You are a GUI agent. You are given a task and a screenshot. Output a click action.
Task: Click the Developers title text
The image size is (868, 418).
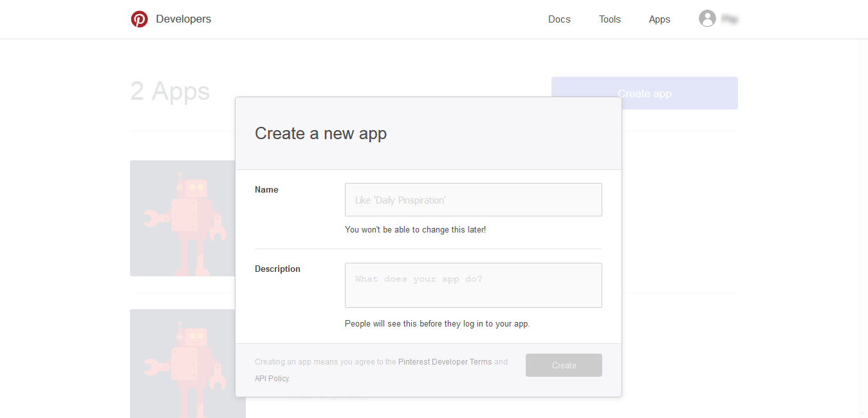[x=183, y=19]
